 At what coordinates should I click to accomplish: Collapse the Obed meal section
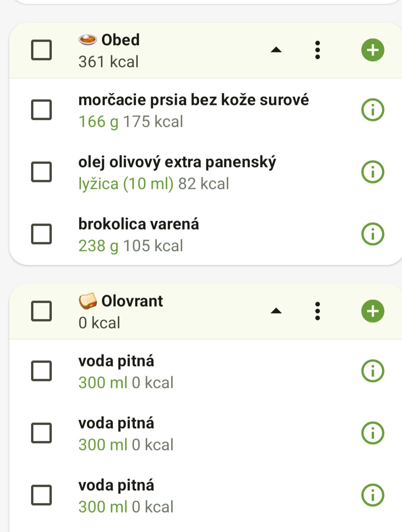[x=276, y=50]
